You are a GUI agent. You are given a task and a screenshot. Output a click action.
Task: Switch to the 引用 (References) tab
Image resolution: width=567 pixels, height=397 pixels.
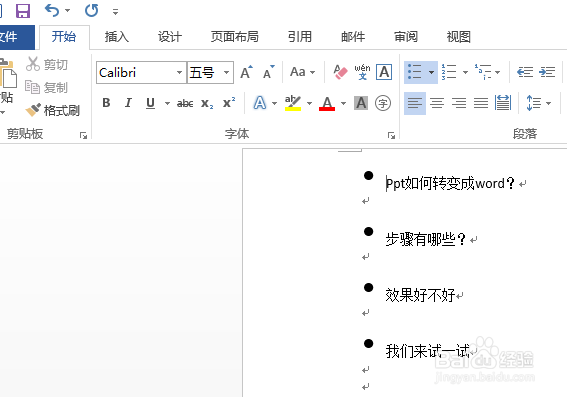coord(300,37)
